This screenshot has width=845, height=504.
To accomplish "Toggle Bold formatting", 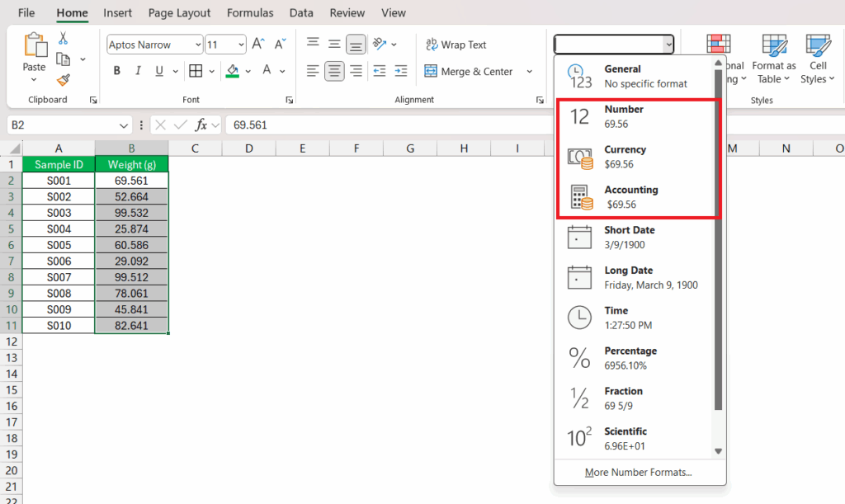I will click(116, 71).
